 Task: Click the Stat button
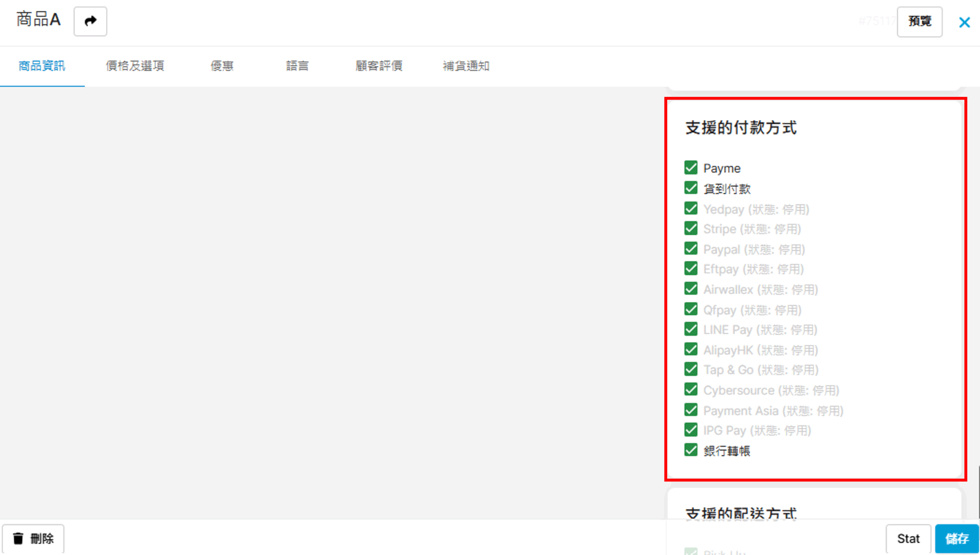click(x=908, y=538)
